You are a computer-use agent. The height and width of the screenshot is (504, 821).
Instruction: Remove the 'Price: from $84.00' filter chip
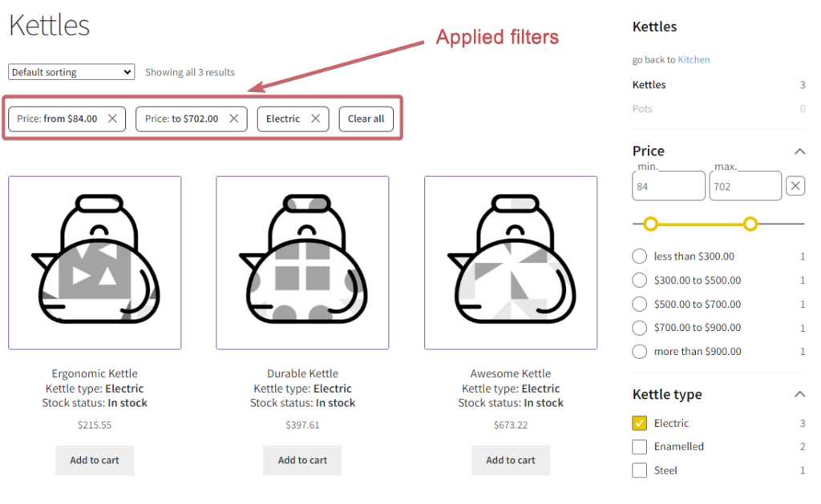[x=112, y=119]
